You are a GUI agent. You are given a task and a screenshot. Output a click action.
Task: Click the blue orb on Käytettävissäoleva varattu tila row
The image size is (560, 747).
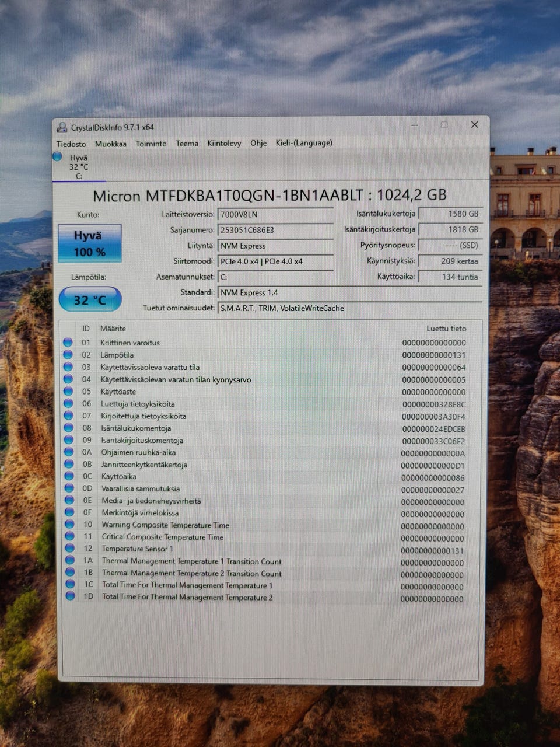(68, 367)
